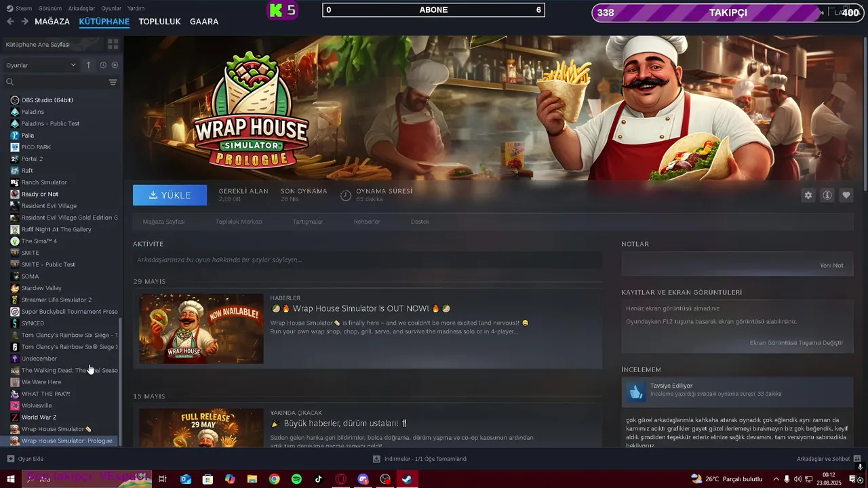Image resolution: width=868 pixels, height=488 pixels.
Task: Select World War Z in library list
Action: click(x=39, y=417)
